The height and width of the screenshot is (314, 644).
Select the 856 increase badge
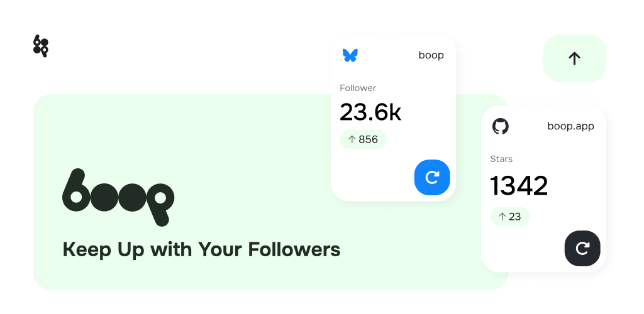363,139
